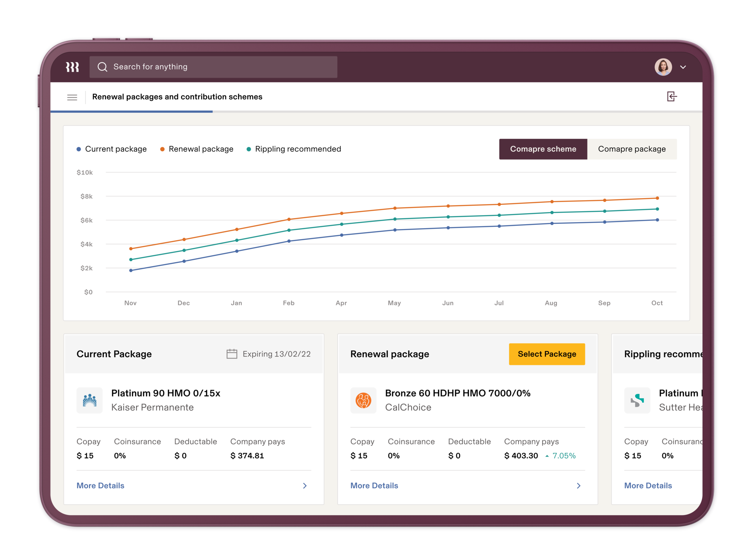
Task: Toggle the Current package legend item
Action: (112, 149)
